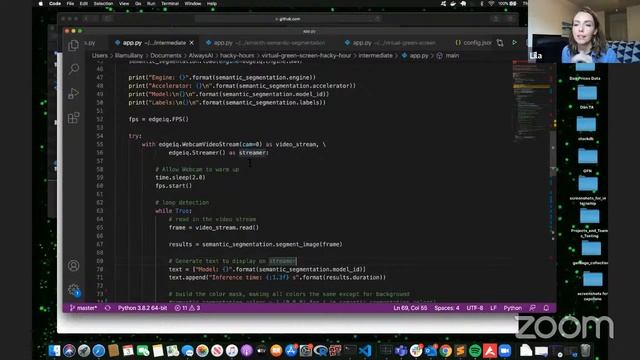Screen dimensions: 640x360
Task: Click the 'Users' breadcrumb segment
Action: pyautogui.click(x=100, y=56)
